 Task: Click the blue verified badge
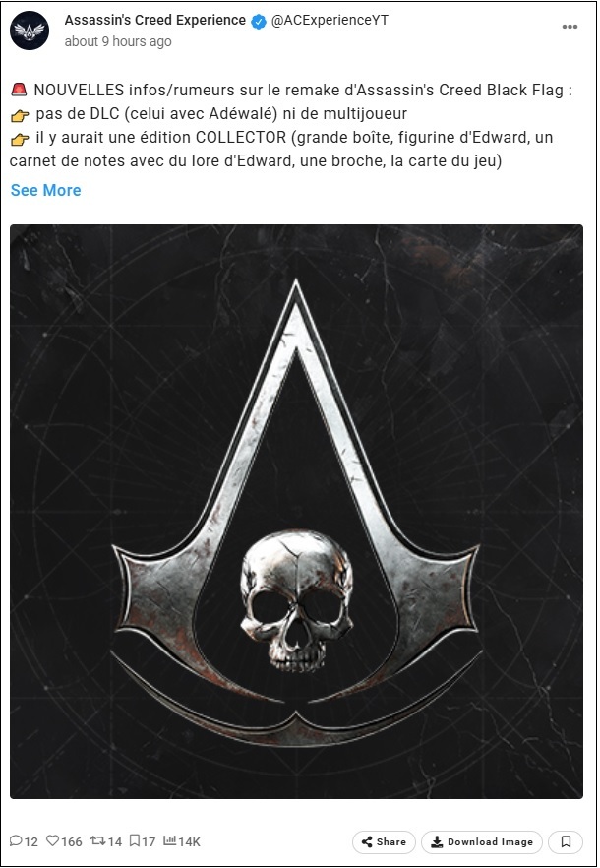(259, 21)
